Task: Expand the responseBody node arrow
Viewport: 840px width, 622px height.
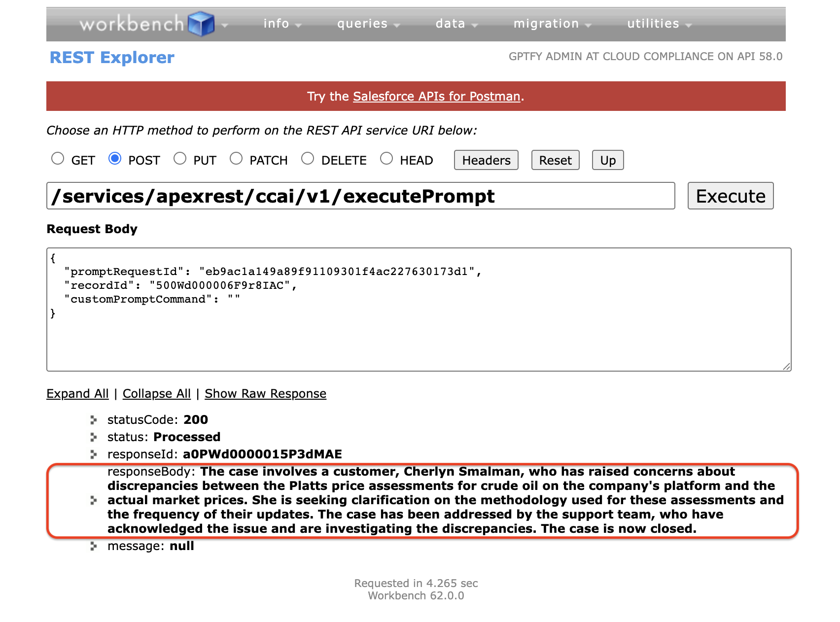Action: pyautogui.click(x=93, y=500)
